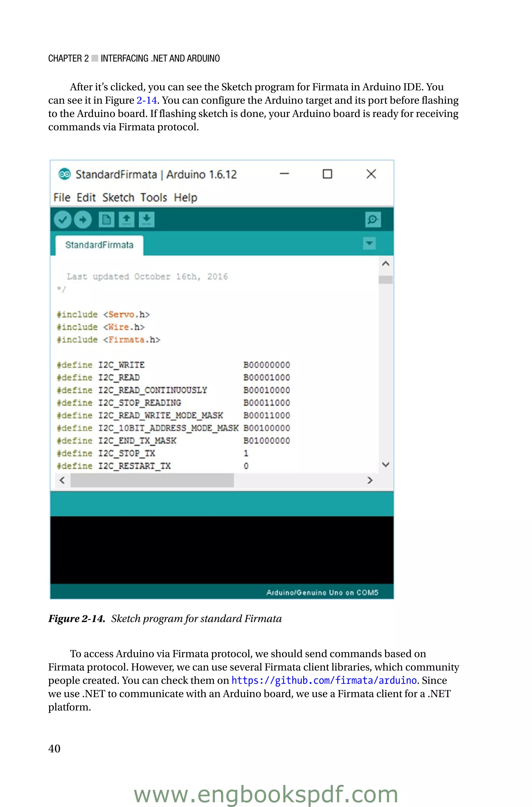Click the I2C_END_TX_MASK define name
The image size is (532, 807).
137,441
